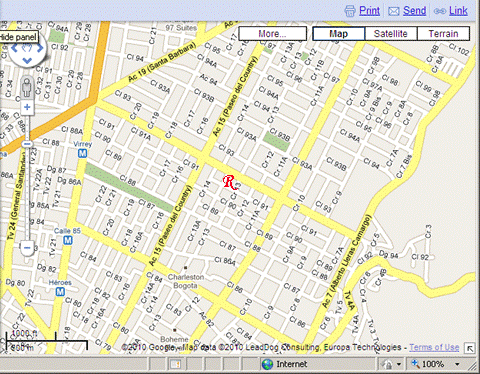This screenshot has height=374, width=480.
Task: Click the 'Cr 14A' street label
Action: [147, 293]
